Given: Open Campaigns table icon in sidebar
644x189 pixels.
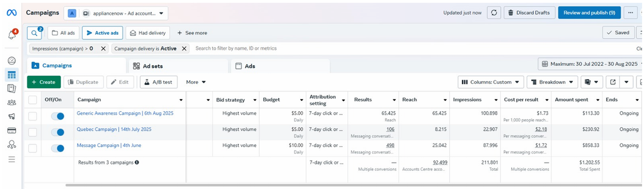Looking at the screenshot, I should point(12,75).
